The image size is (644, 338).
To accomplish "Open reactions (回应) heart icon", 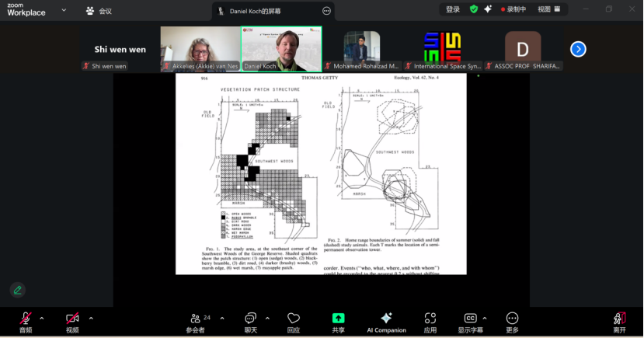I will click(x=293, y=319).
